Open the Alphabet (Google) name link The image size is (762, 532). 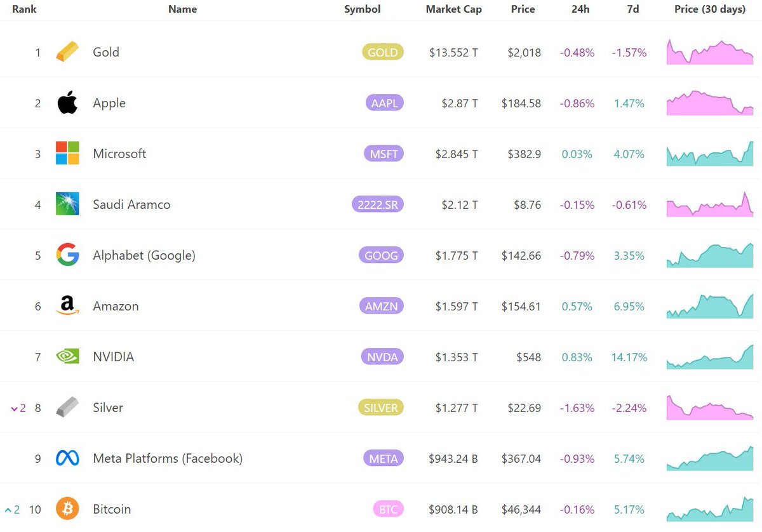[x=144, y=255]
